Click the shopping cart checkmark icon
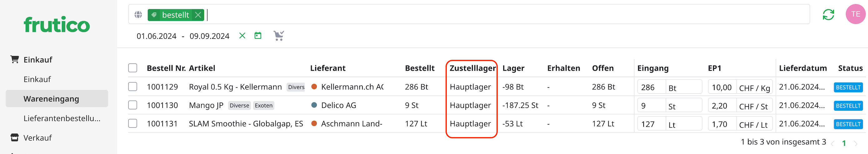The image size is (868, 154). click(x=279, y=35)
